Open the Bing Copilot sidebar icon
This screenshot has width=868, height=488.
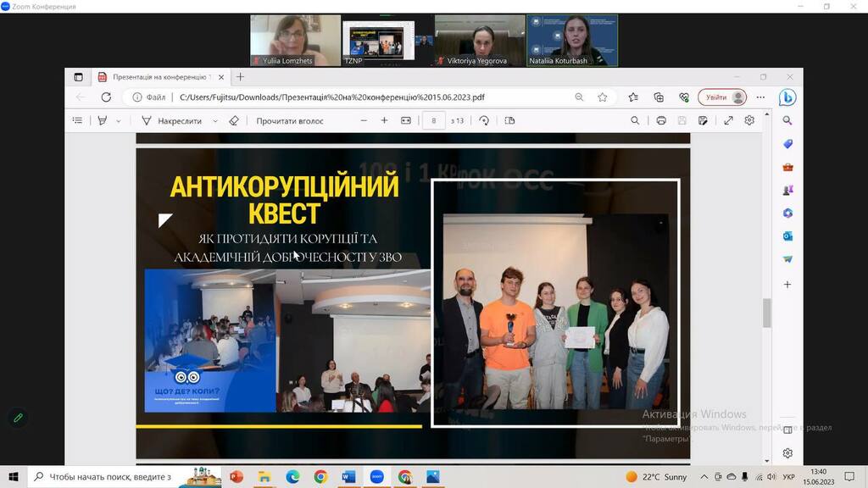point(787,97)
